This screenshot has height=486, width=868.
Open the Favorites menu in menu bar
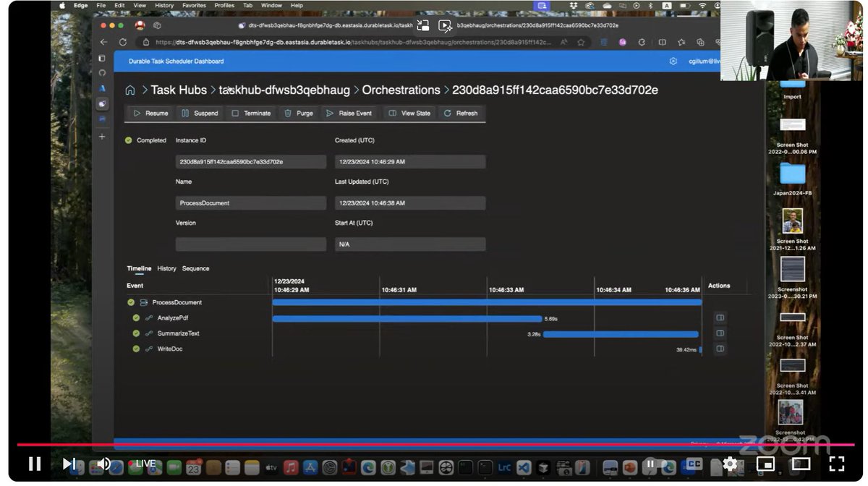[194, 5]
